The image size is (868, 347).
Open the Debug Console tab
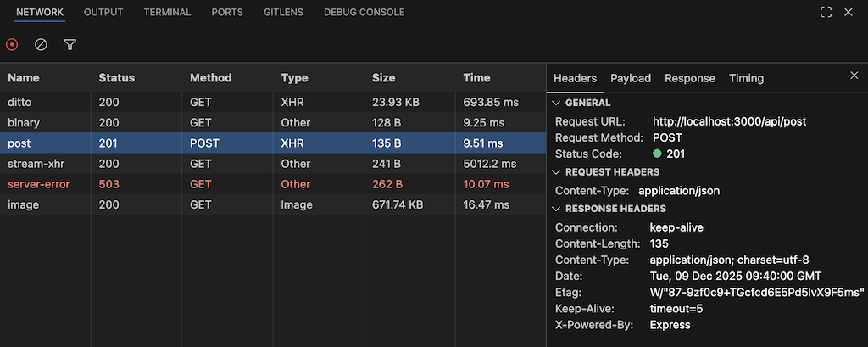coord(364,13)
